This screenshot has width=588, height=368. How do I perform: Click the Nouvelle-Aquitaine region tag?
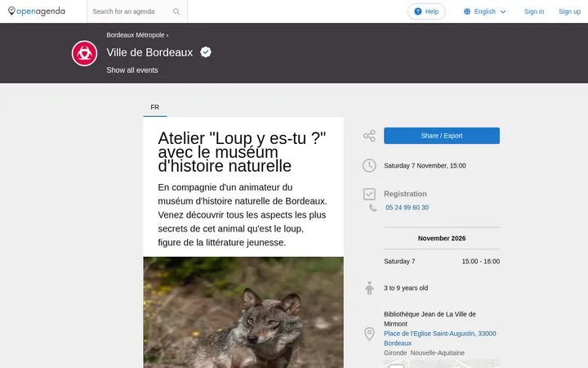click(x=437, y=353)
